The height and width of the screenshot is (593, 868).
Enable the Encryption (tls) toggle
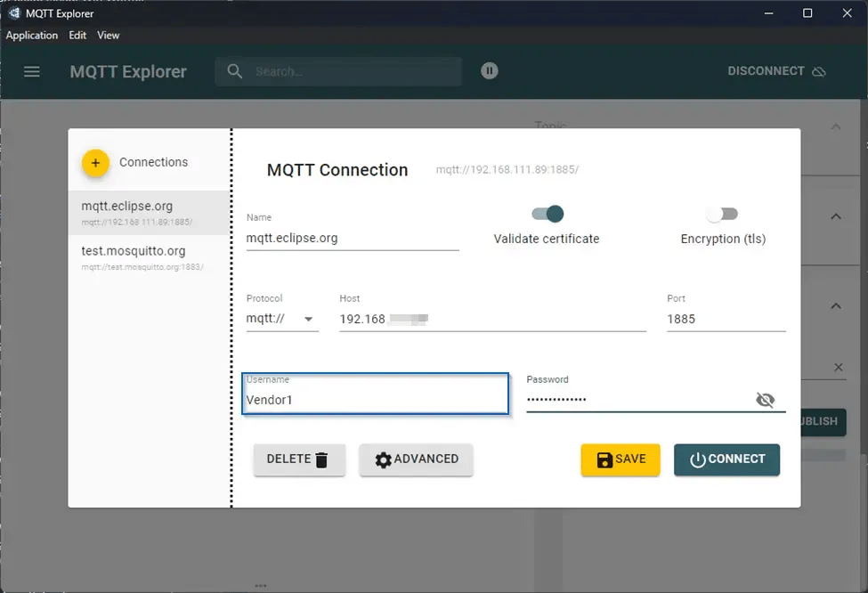[722, 214]
